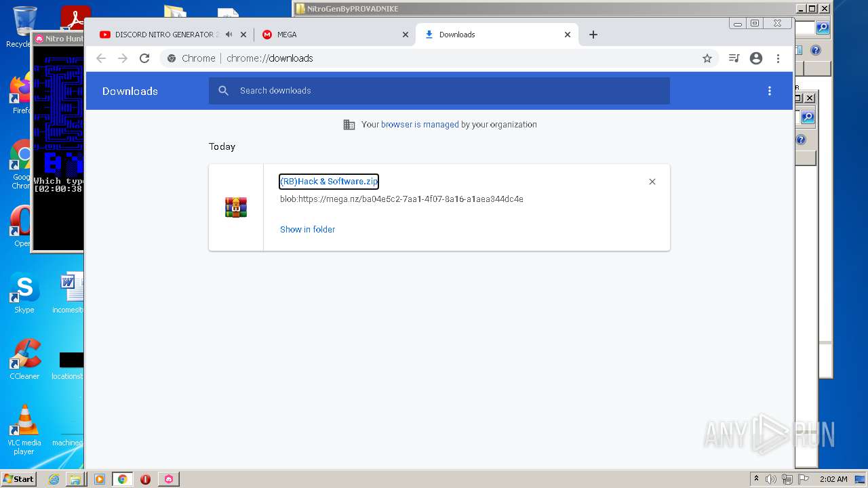This screenshot has width=868, height=488.
Task: Open a new Chrome tab
Action: (593, 35)
